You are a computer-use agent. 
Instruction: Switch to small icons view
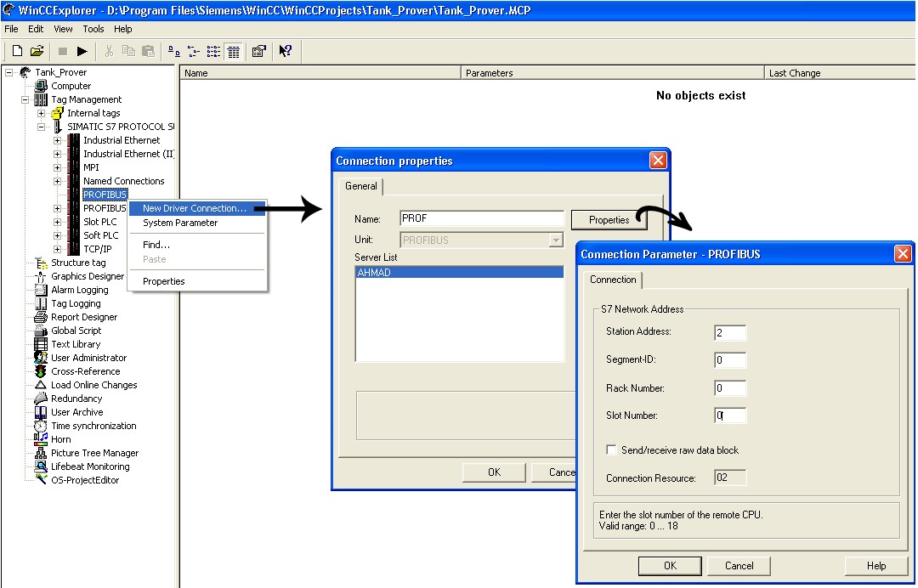point(194,52)
